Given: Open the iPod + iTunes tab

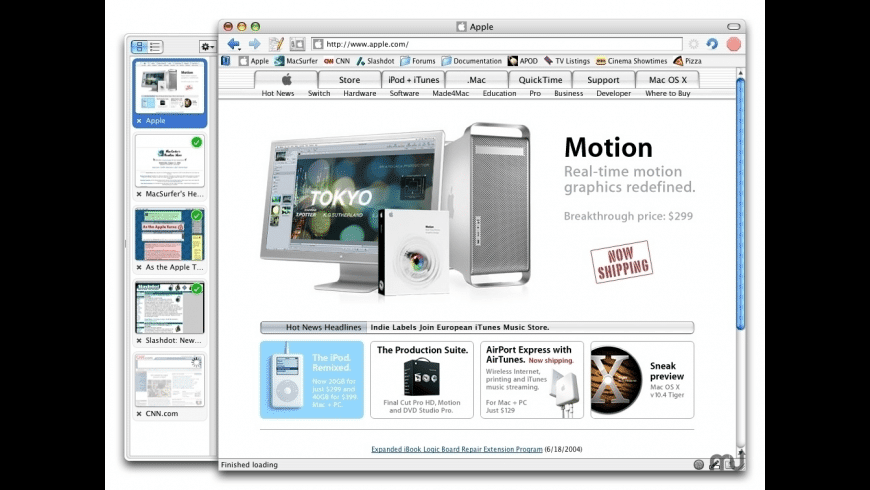Looking at the screenshot, I should (x=413, y=79).
